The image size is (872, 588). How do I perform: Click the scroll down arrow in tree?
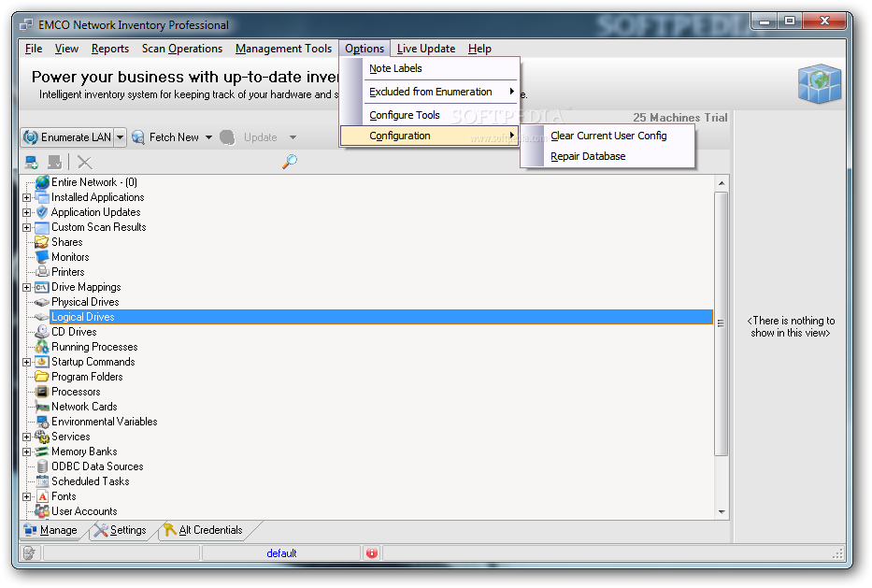pos(722,511)
